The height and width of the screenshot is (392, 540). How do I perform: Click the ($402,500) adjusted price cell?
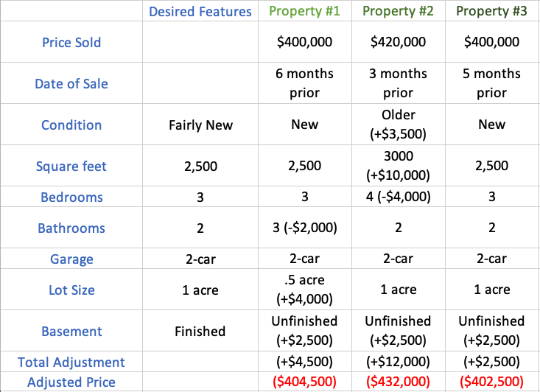pyautogui.click(x=491, y=382)
